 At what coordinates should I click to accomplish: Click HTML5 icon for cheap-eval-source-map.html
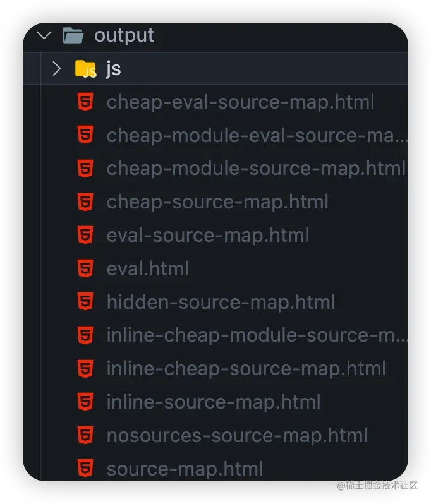85,102
